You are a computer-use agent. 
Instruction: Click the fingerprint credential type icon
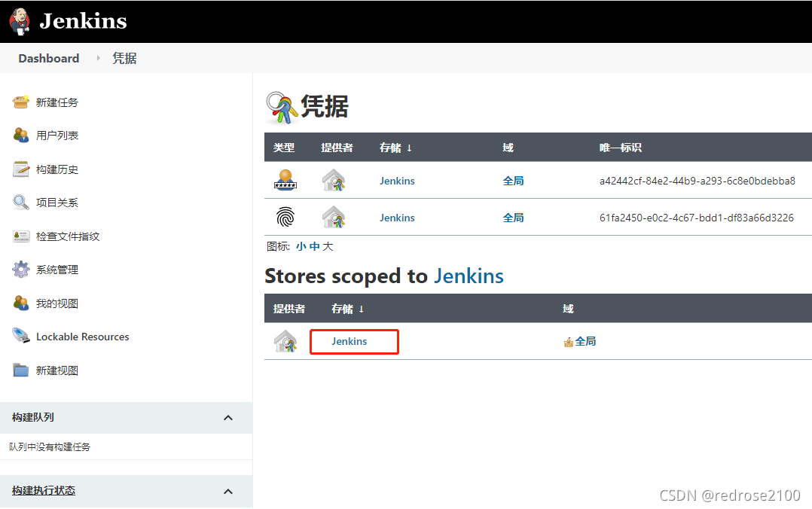(285, 217)
